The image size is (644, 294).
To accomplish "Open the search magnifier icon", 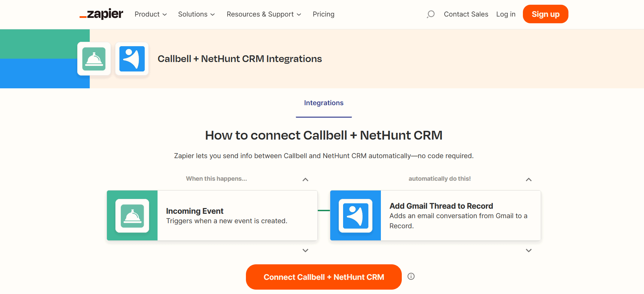I will coord(430,14).
